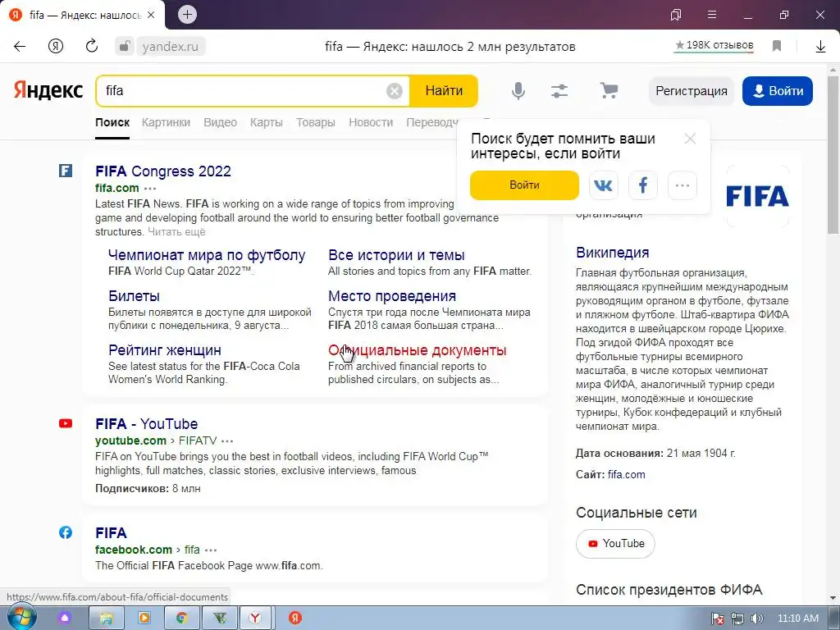The image size is (840, 630).
Task: Click the blue Войти button in header
Action: point(778,91)
